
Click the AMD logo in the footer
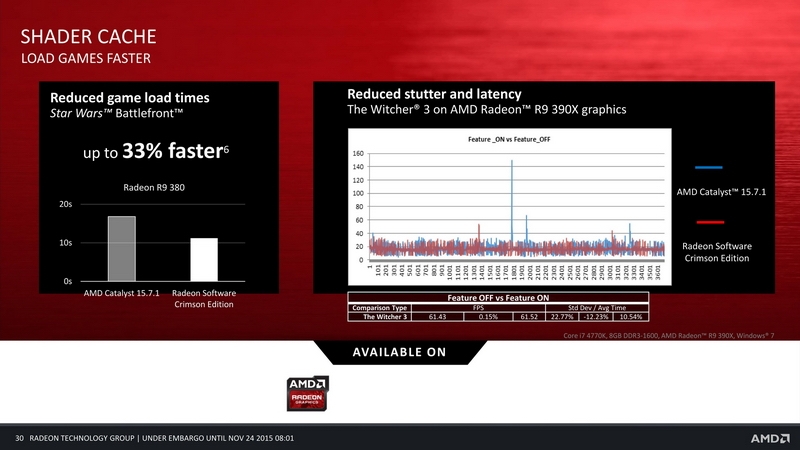[x=770, y=438]
